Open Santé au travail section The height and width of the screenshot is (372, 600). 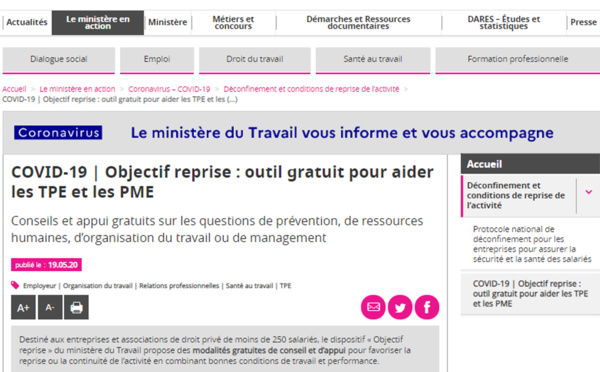373,60
